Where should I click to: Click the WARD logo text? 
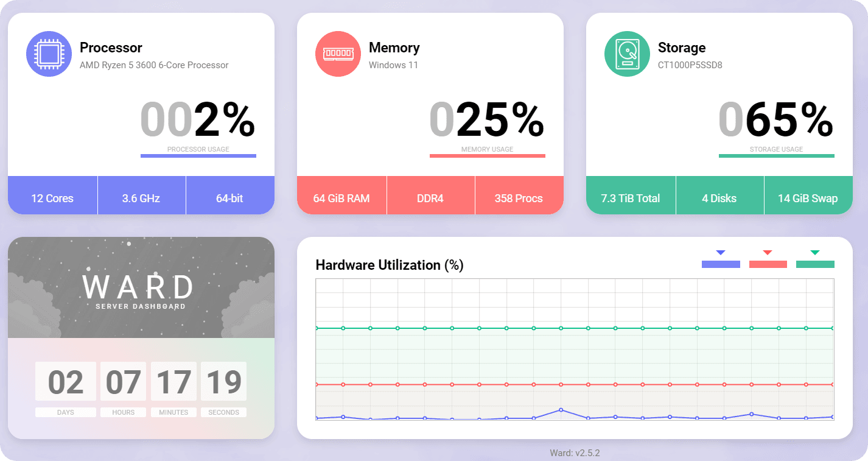click(139, 286)
